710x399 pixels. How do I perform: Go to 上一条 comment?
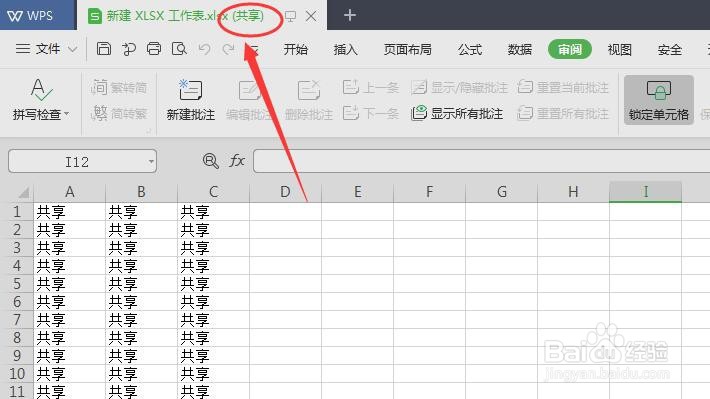point(370,87)
